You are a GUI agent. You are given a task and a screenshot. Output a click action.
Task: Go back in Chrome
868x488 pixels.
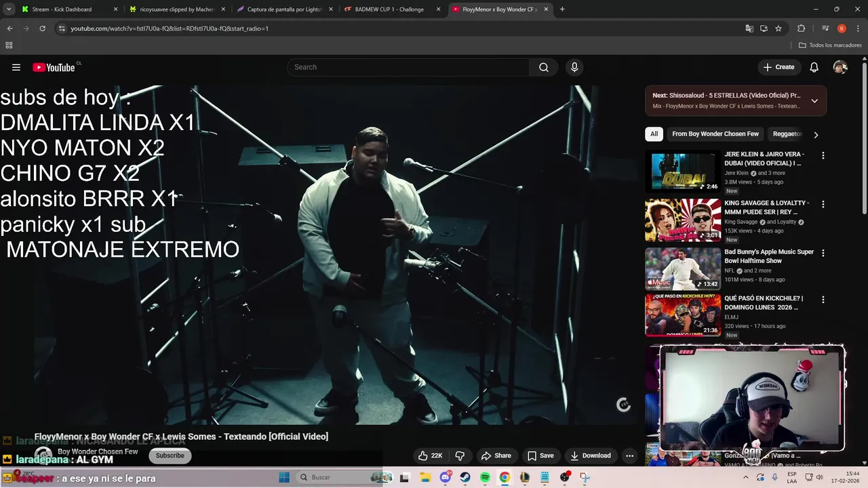tap(9, 28)
